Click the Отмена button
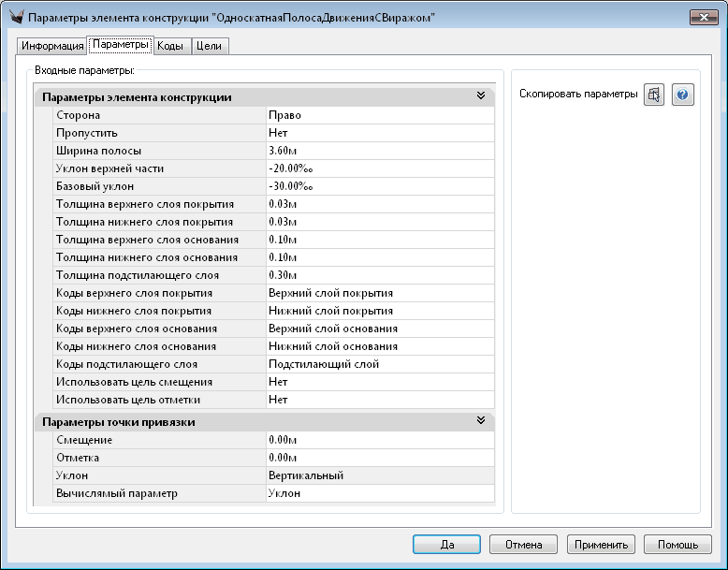Screen dimensions: 728x570 [x=524, y=545]
